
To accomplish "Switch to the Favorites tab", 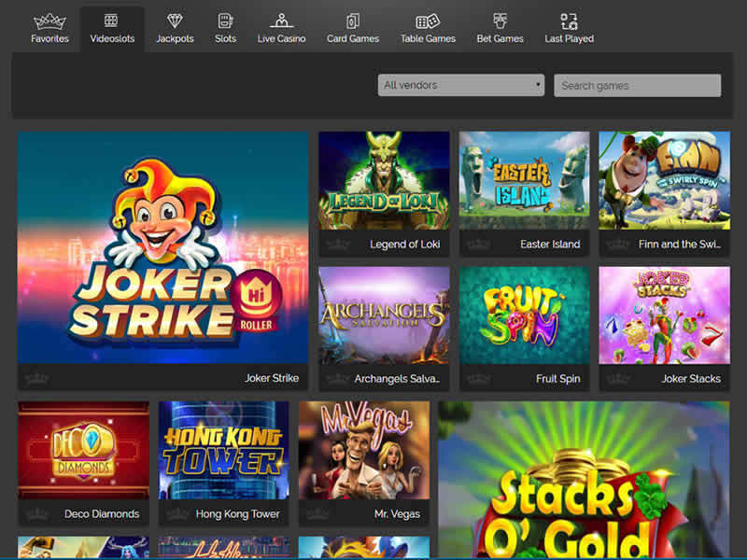I will click(50, 29).
